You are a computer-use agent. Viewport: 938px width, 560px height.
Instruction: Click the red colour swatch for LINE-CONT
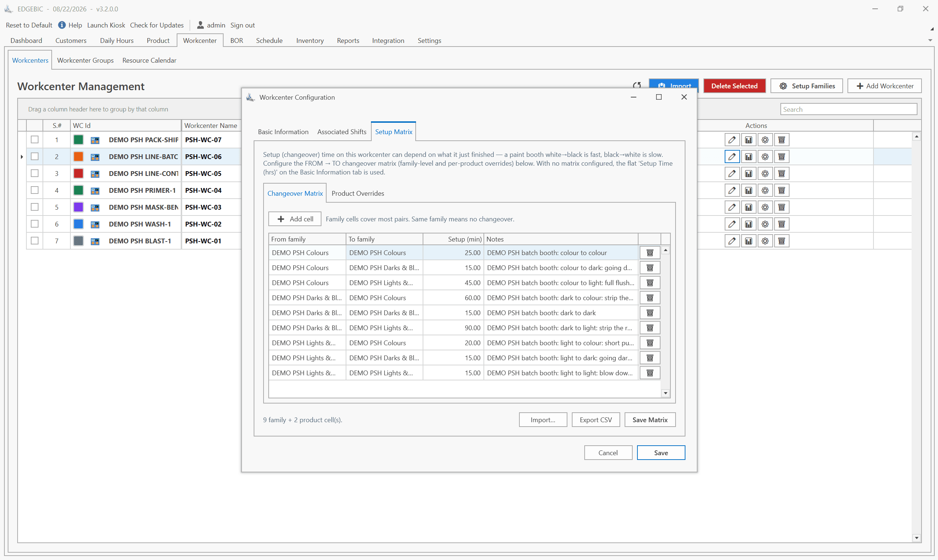(78, 174)
